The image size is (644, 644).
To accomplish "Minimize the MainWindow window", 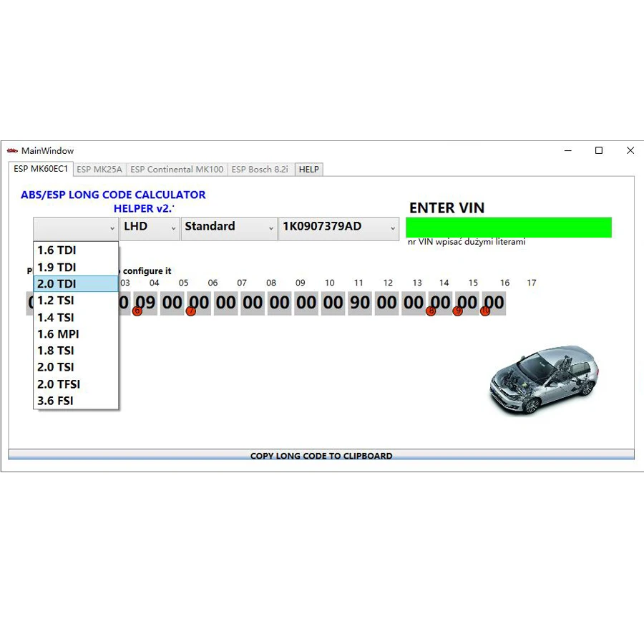I will [568, 151].
